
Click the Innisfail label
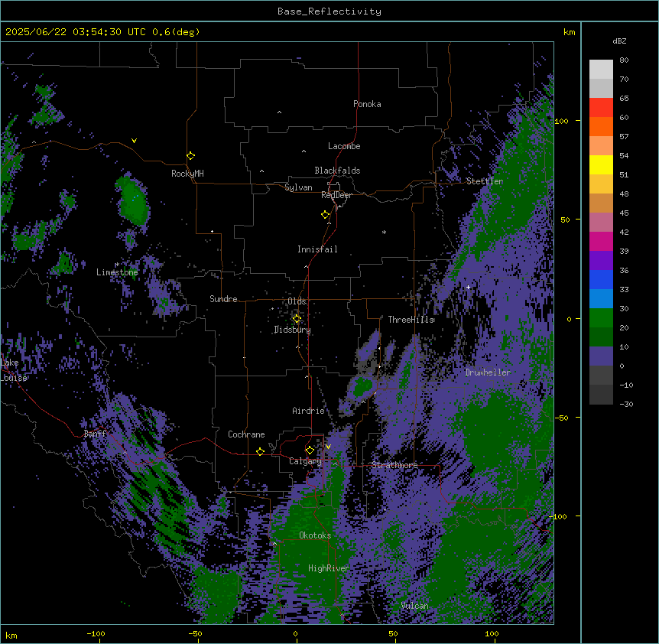point(317,249)
